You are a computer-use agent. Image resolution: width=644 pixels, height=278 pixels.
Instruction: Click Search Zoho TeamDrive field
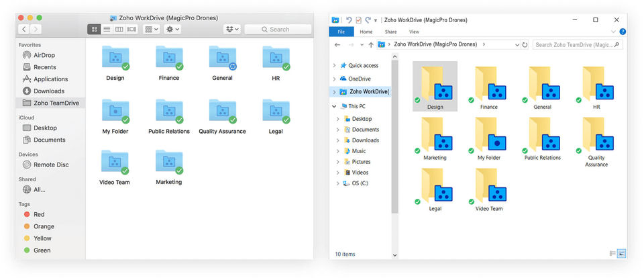(578, 44)
